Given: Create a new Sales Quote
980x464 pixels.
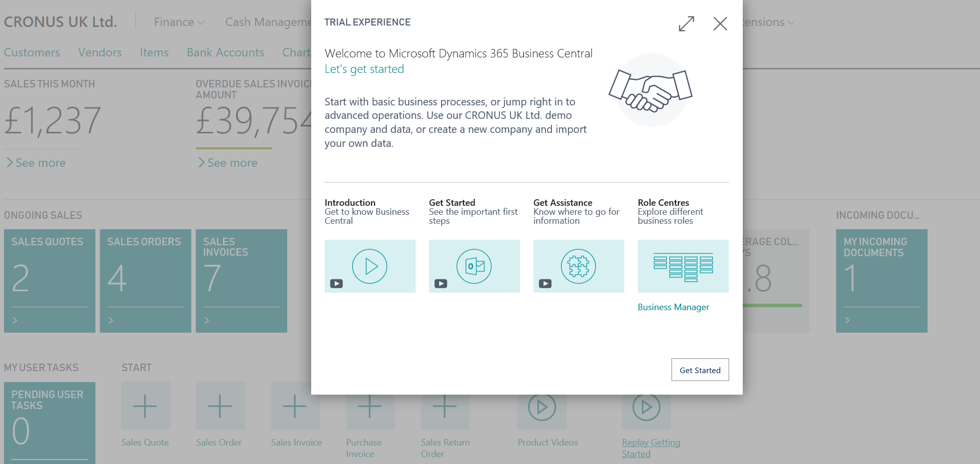Looking at the screenshot, I should click(x=145, y=406).
